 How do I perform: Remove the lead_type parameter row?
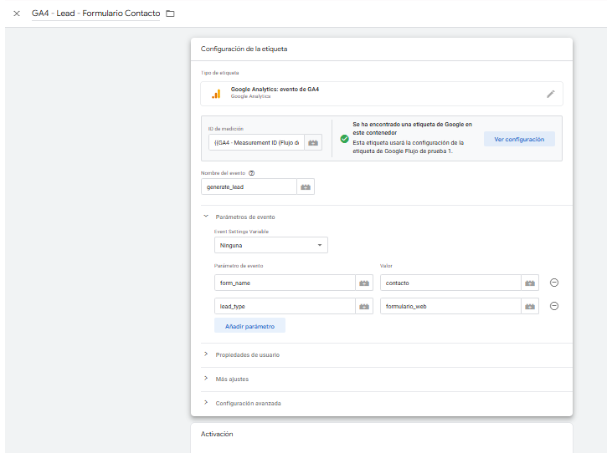(x=554, y=306)
